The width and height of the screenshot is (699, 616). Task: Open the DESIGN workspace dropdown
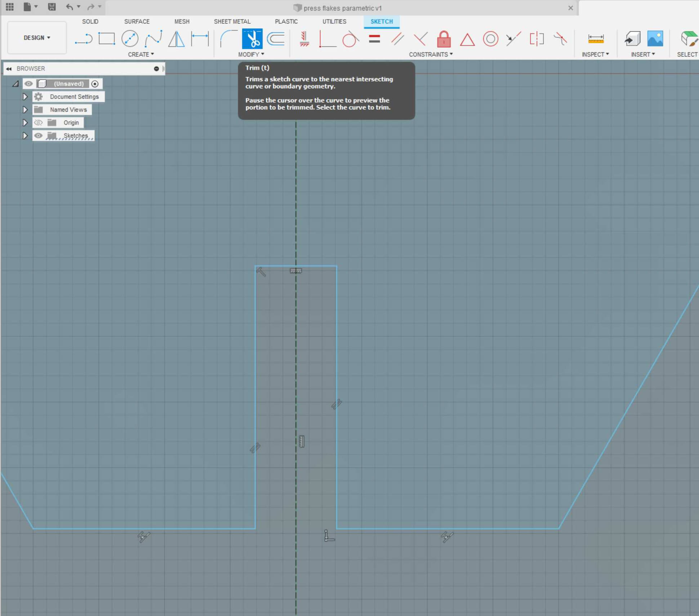(x=37, y=37)
